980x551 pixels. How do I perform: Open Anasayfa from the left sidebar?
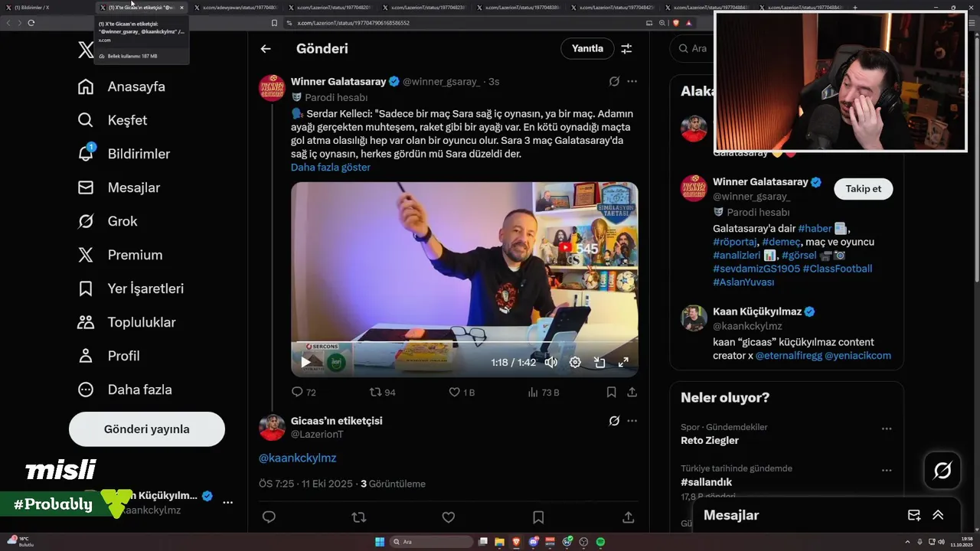point(122,86)
